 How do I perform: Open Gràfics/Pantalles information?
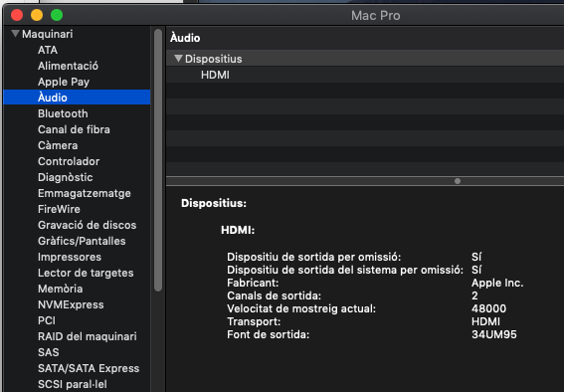(82, 241)
